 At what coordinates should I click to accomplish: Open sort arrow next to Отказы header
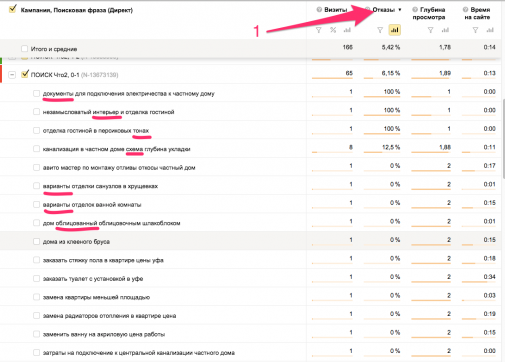coord(400,10)
